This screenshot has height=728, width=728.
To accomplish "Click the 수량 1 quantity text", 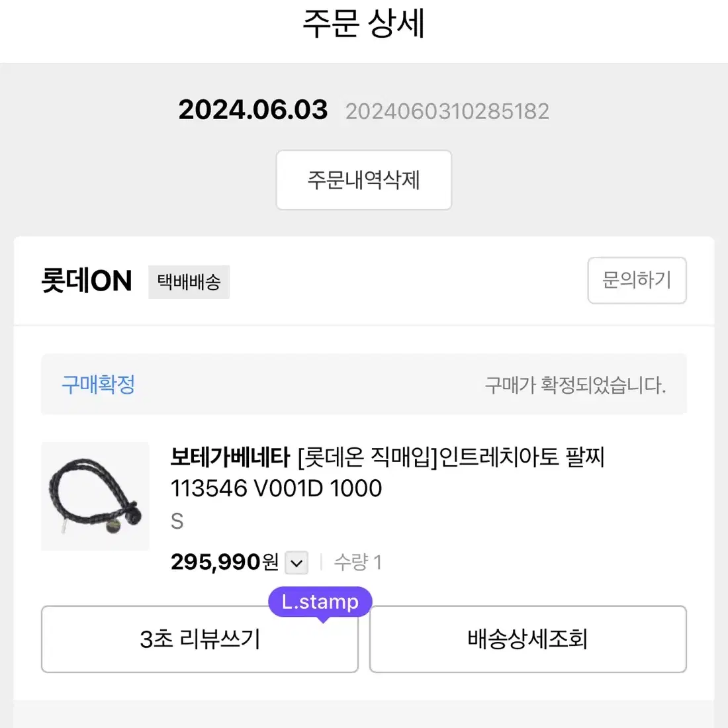I will [x=358, y=563].
